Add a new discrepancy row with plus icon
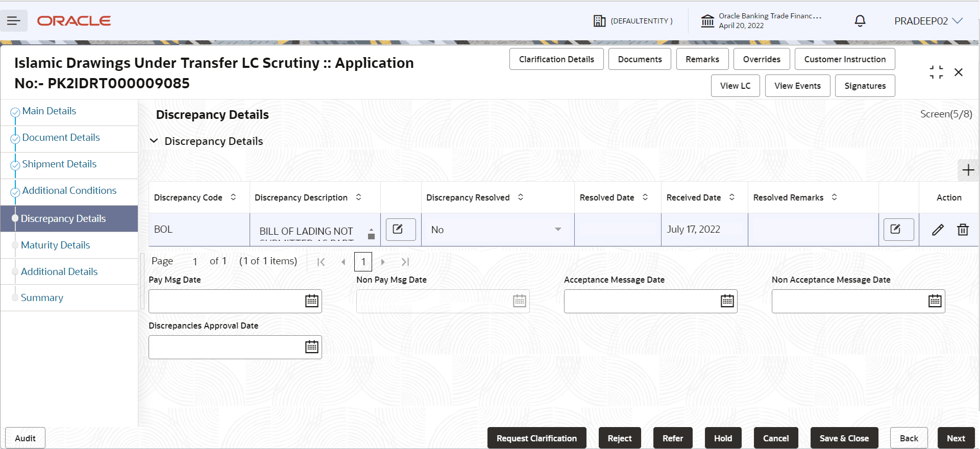 (968, 170)
